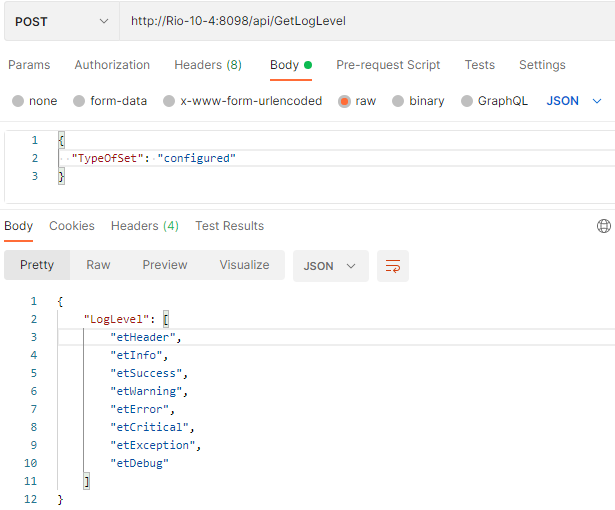Viewport: 615px width, 510px height.
Task: Open the POST method dropdown
Action: coord(60,21)
